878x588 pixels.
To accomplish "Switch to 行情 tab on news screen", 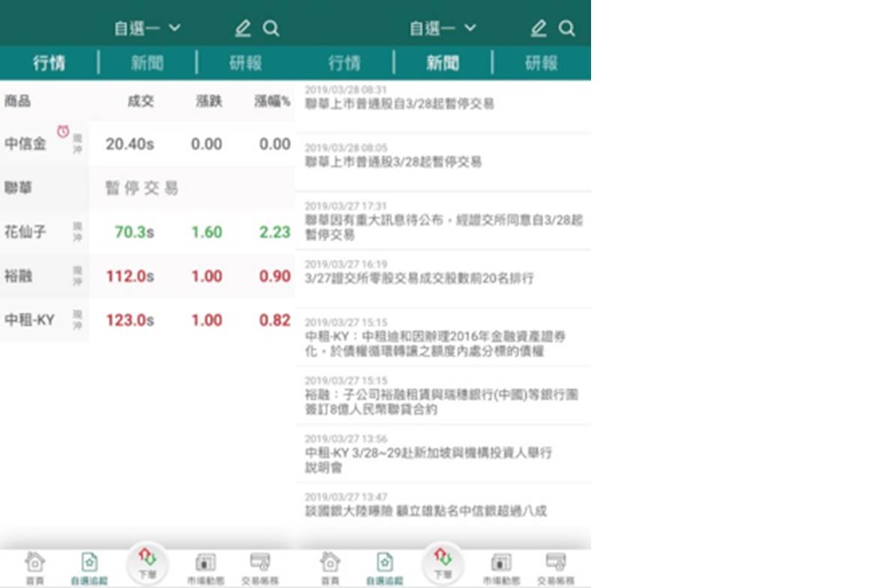I will pos(345,63).
